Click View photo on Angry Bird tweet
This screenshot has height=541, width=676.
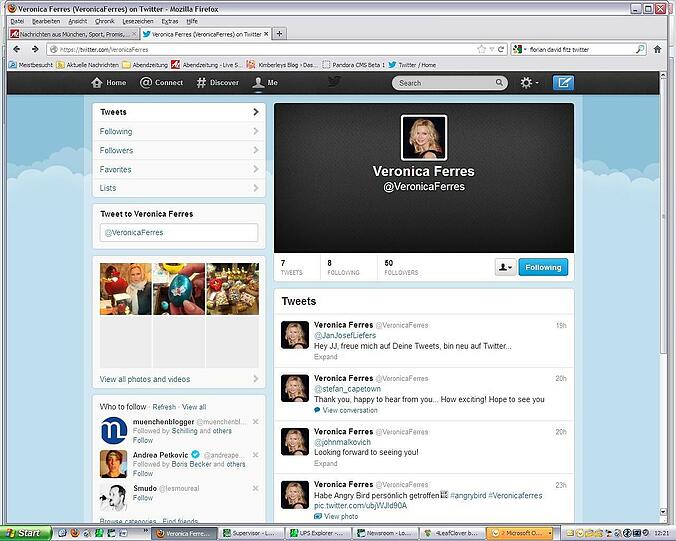[336, 516]
